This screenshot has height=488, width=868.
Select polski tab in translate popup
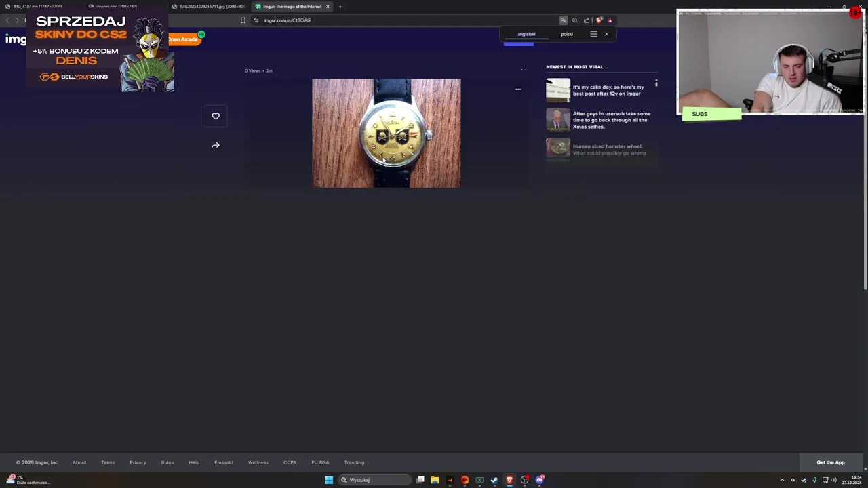[567, 34]
